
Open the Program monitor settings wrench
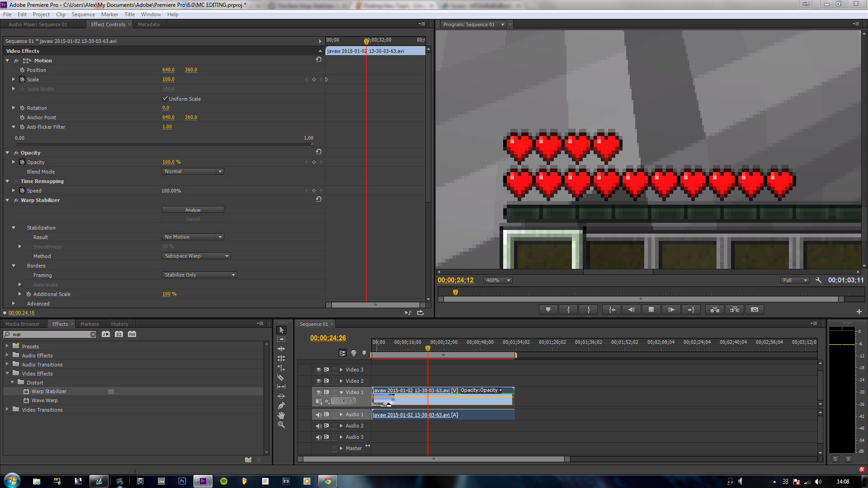point(818,280)
